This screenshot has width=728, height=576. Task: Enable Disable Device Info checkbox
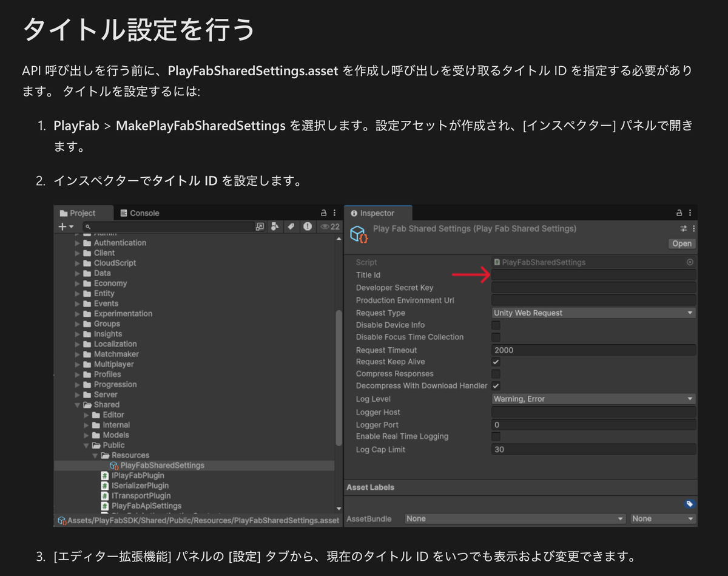496,325
